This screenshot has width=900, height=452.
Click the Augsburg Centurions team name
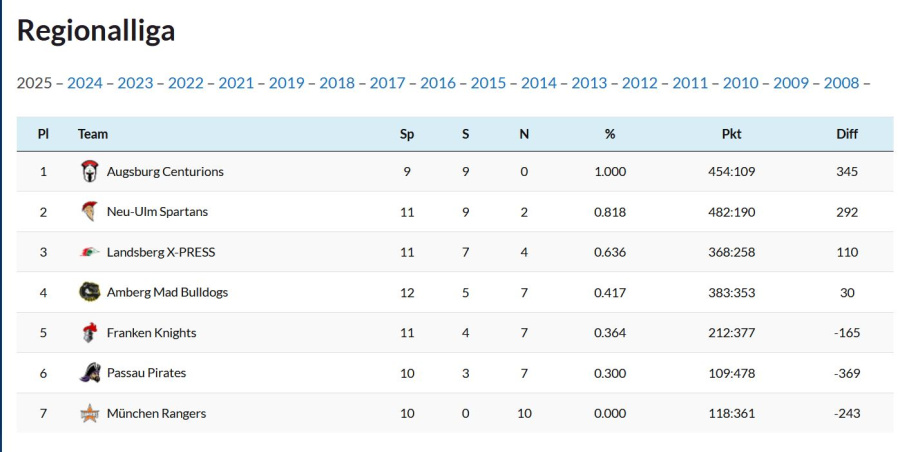[x=165, y=172]
